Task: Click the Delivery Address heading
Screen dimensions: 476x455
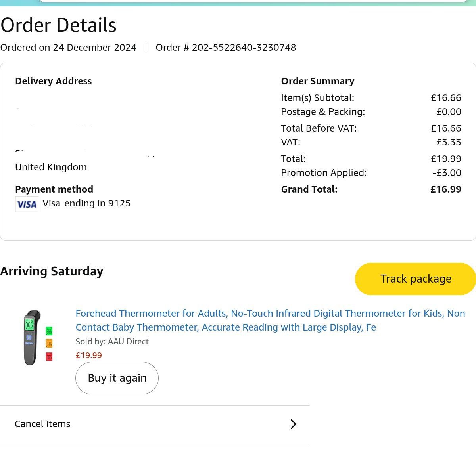Action: (53, 81)
